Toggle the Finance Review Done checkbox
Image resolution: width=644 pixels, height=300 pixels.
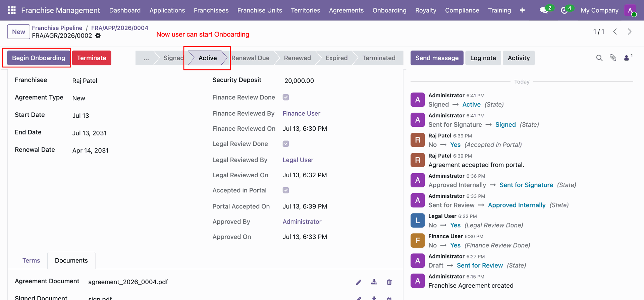point(286,97)
